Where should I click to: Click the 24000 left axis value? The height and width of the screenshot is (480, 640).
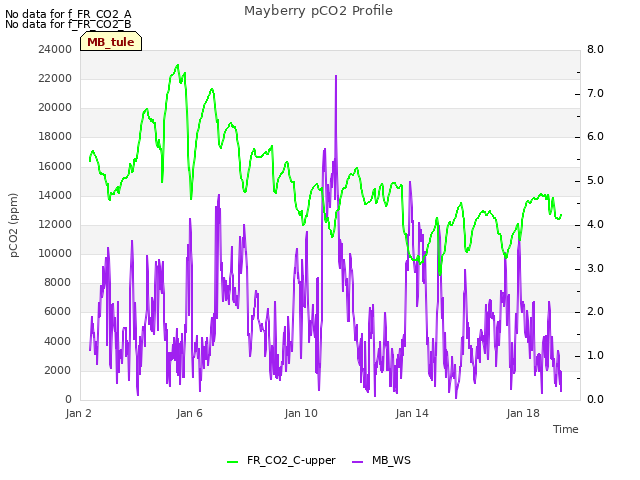[x=55, y=49]
